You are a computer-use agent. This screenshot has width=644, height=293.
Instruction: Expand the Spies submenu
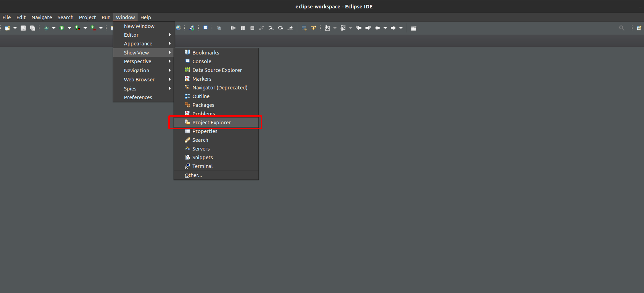click(144, 89)
